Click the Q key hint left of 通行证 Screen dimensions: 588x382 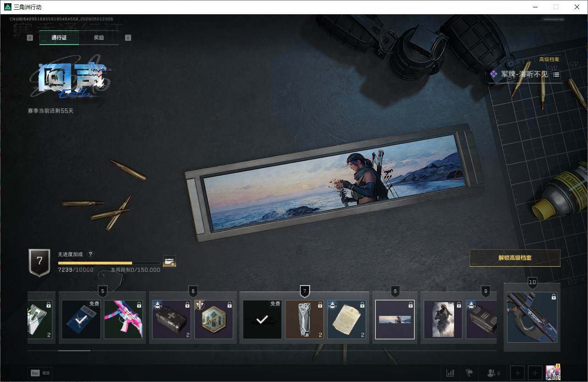(x=30, y=38)
